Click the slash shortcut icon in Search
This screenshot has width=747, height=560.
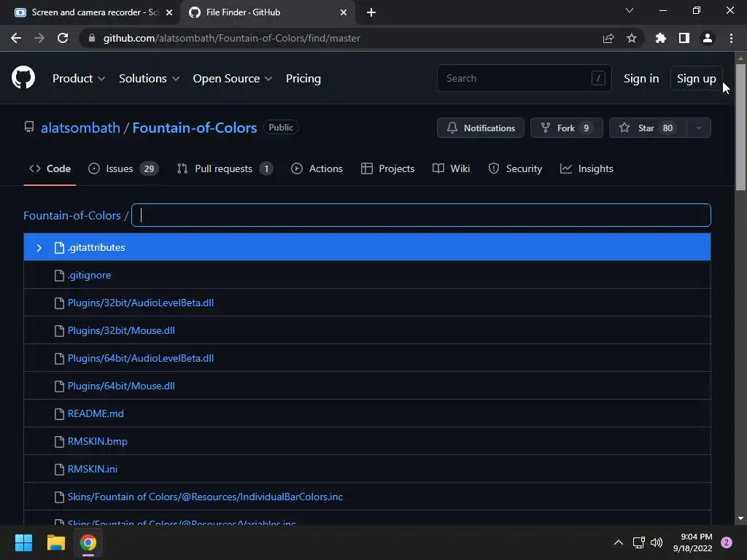(x=598, y=78)
